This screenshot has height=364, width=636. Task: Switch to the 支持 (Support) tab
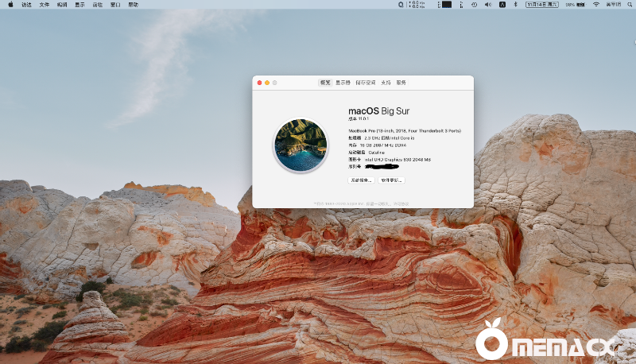pos(386,83)
